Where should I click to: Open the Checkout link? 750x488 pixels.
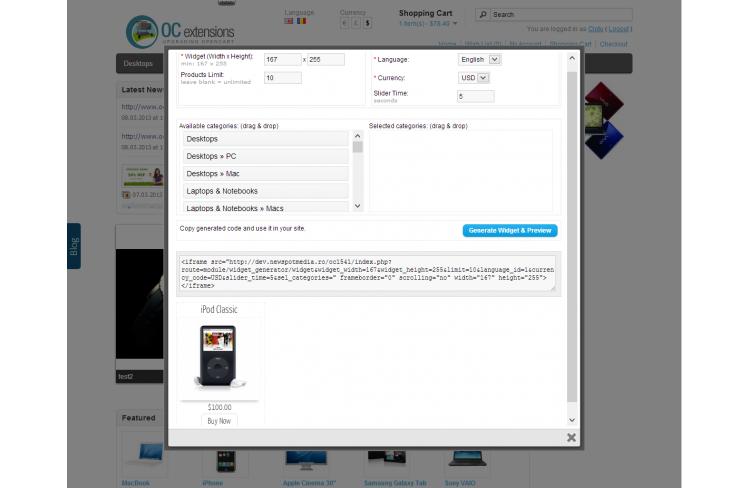tap(613, 44)
